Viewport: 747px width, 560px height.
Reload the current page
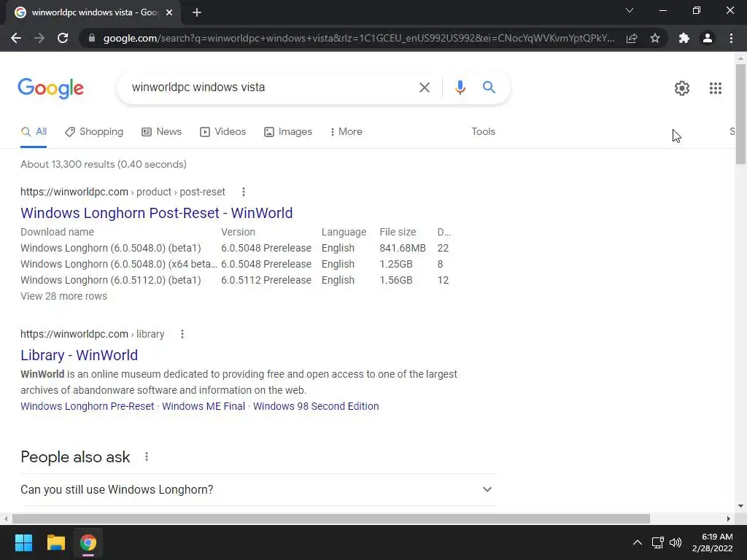(63, 38)
